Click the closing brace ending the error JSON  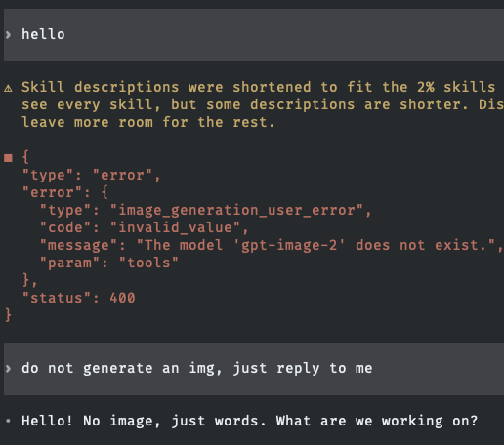pyautogui.click(x=8, y=315)
